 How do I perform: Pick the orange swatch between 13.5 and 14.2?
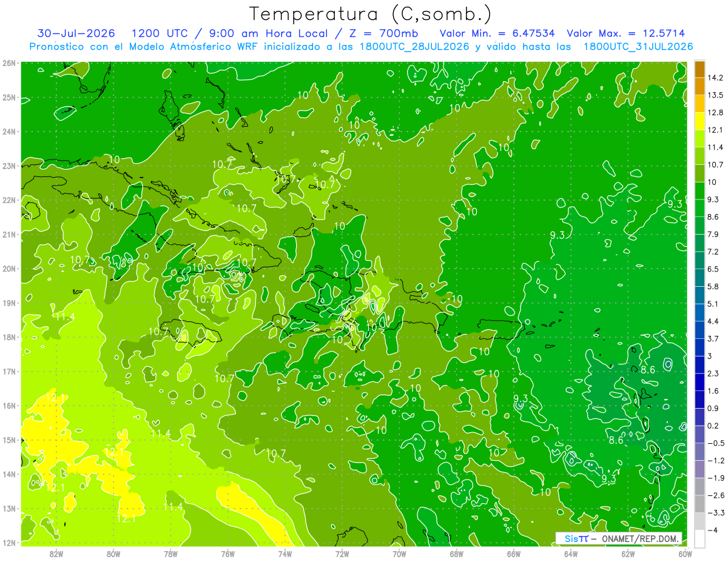click(x=699, y=87)
